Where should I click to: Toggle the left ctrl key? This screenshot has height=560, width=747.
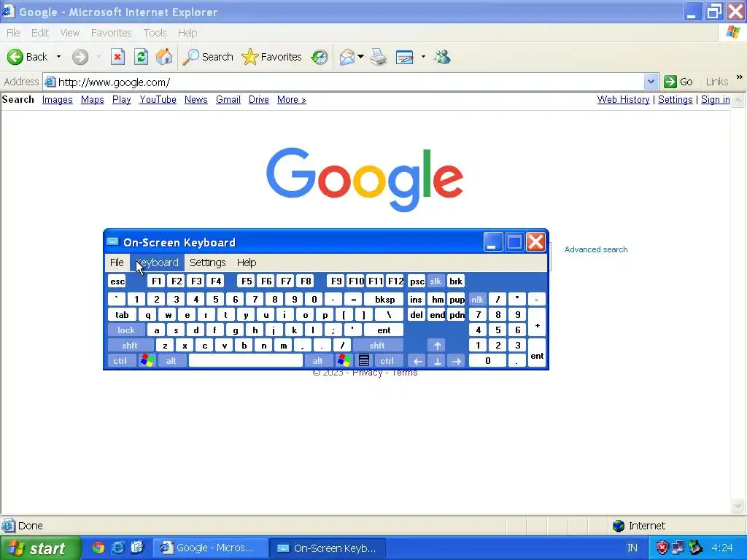[x=120, y=360]
